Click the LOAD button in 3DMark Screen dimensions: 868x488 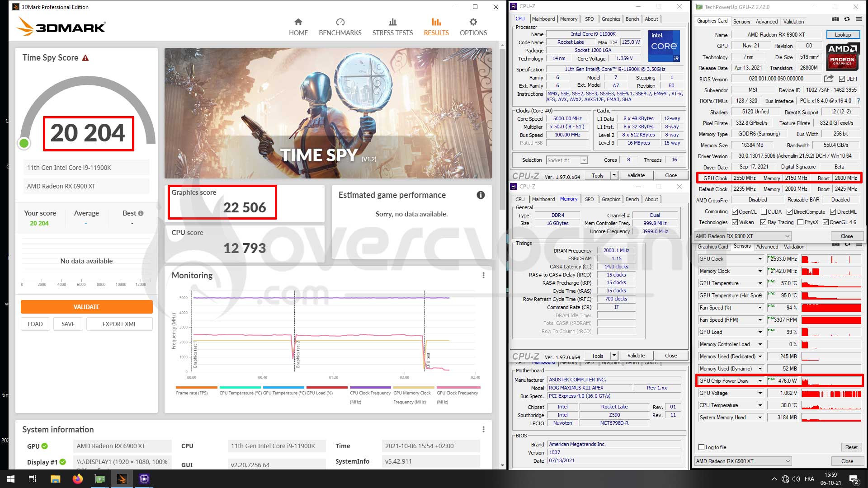[x=35, y=324]
